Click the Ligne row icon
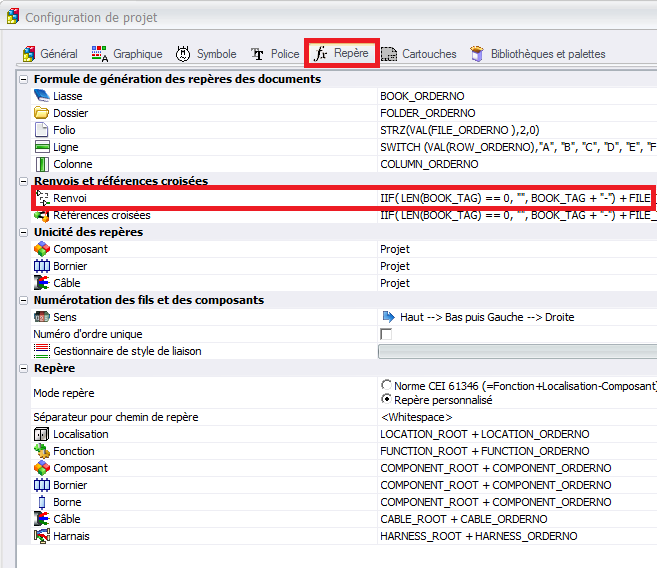The height and width of the screenshot is (568, 657). [41, 147]
